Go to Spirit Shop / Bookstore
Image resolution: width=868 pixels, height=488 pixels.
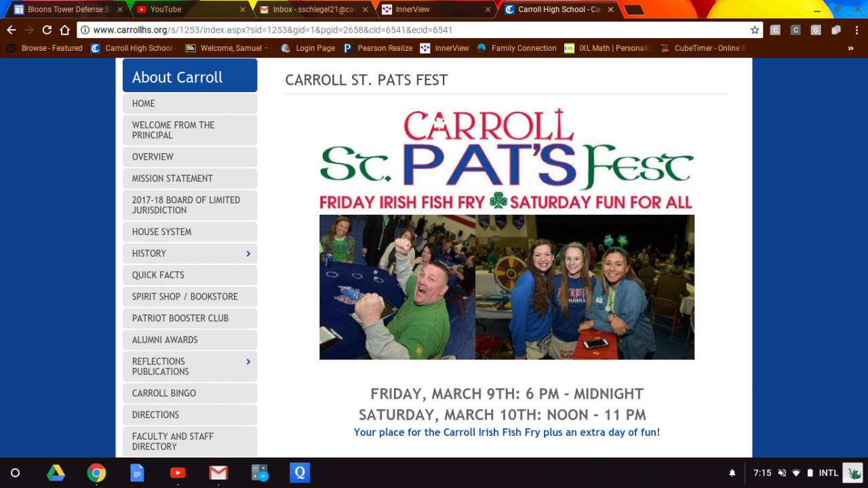(x=190, y=297)
